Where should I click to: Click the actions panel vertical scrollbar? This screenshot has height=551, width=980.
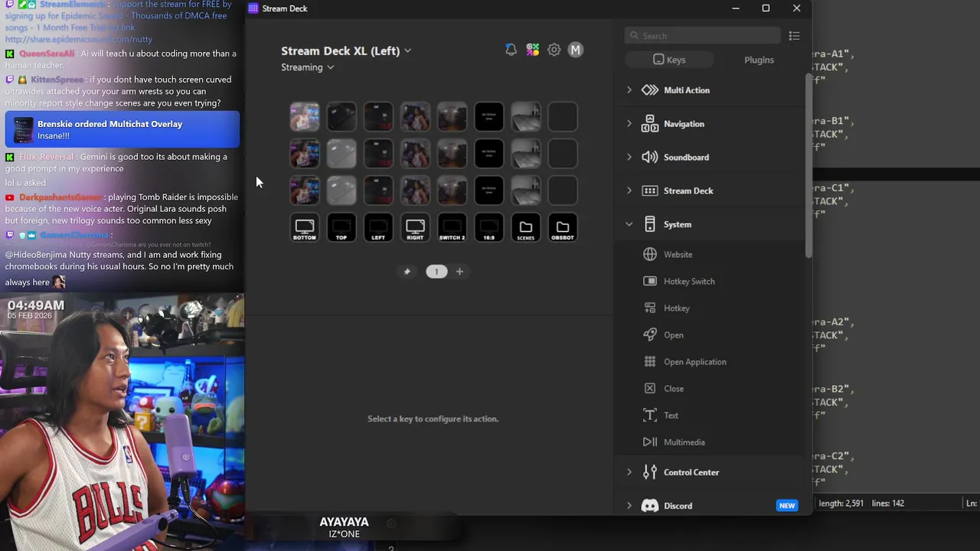(x=808, y=165)
